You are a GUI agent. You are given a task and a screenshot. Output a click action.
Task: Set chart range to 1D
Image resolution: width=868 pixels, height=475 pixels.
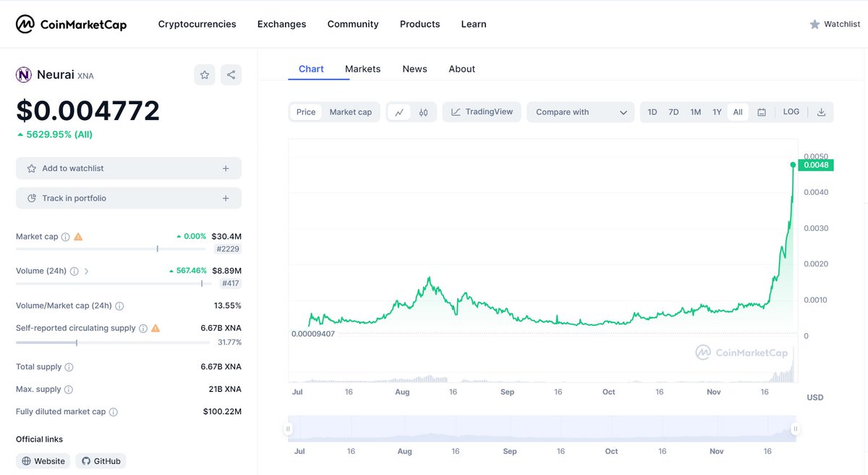click(x=652, y=112)
